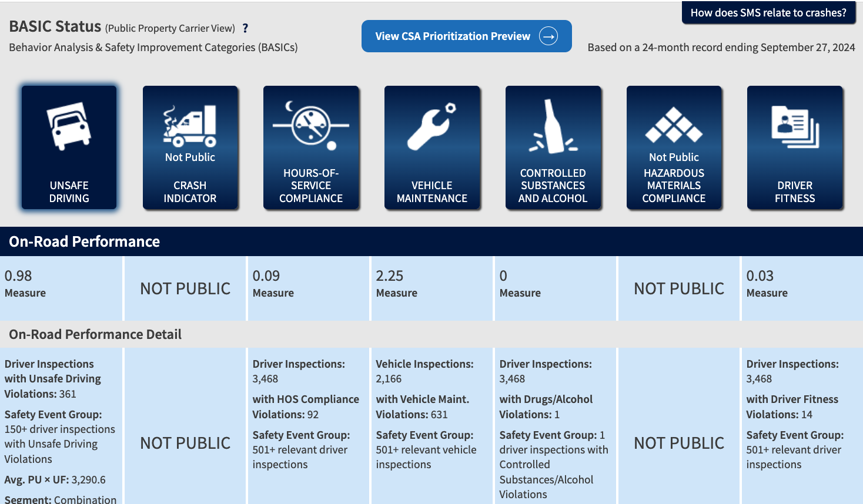Click the On-Road Performance header bar
Image resolution: width=863 pixels, height=504 pixels.
pyautogui.click(x=84, y=241)
